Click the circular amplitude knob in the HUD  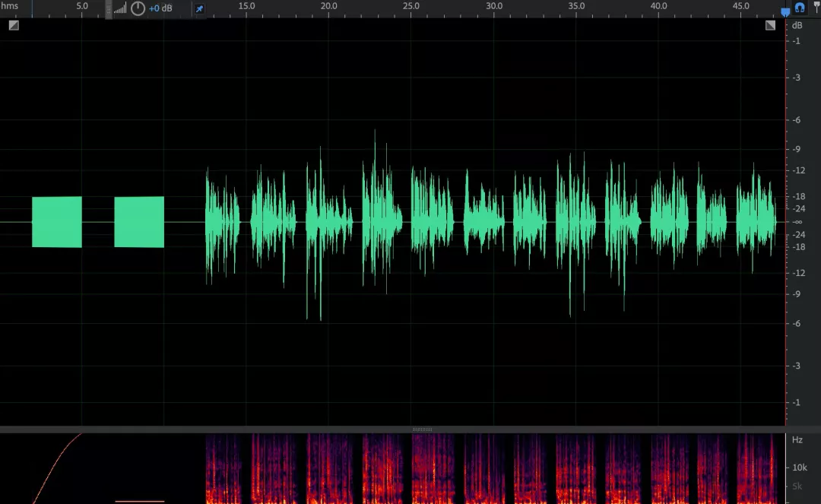138,8
